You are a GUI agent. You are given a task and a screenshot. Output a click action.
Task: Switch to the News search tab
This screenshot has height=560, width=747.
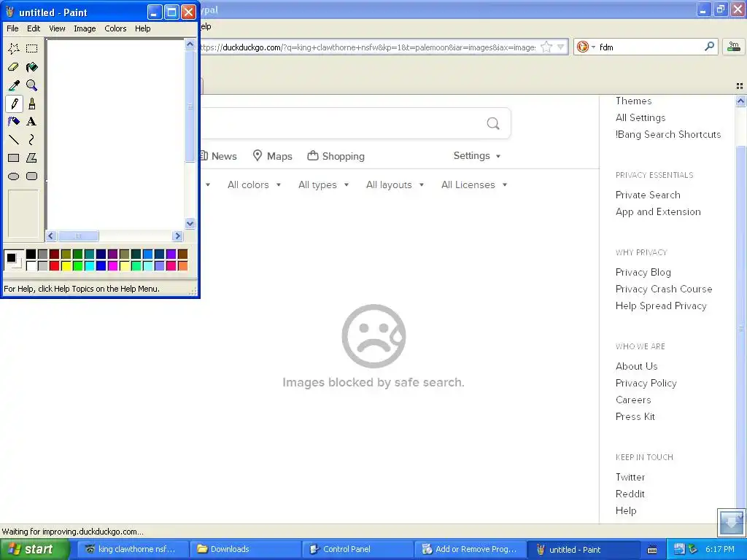[219, 156]
